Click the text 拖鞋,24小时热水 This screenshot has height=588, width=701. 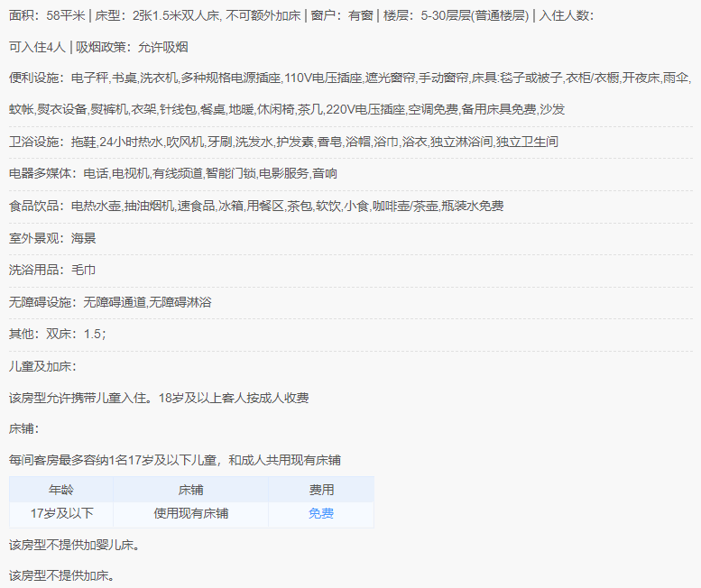[117, 142]
